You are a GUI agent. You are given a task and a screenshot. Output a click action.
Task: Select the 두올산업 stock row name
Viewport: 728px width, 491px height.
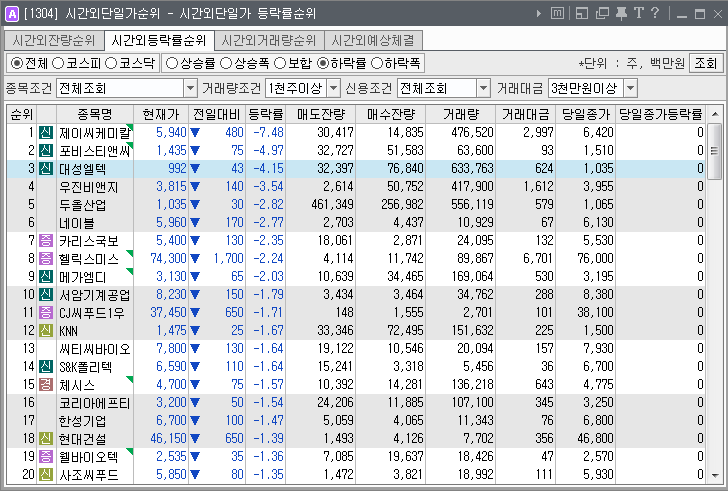click(x=83, y=205)
